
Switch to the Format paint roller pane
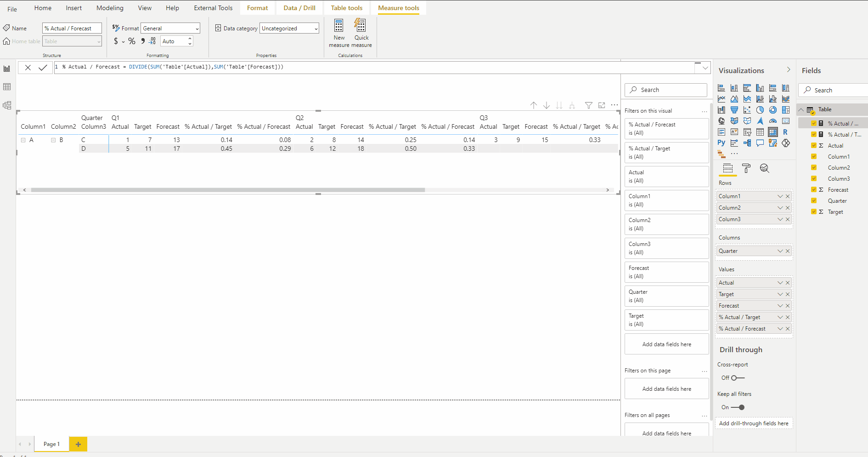746,168
